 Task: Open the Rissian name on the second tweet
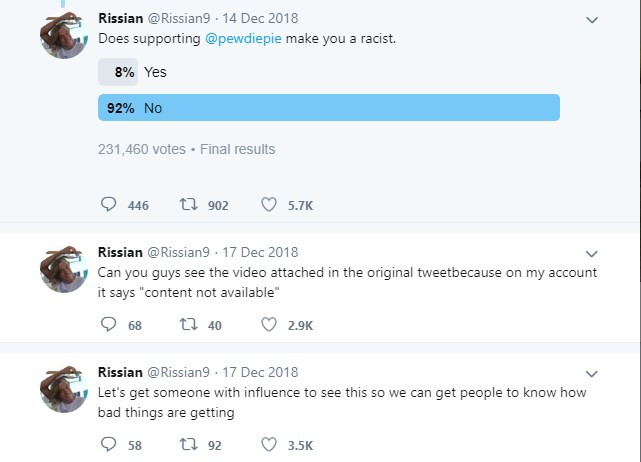(x=120, y=252)
